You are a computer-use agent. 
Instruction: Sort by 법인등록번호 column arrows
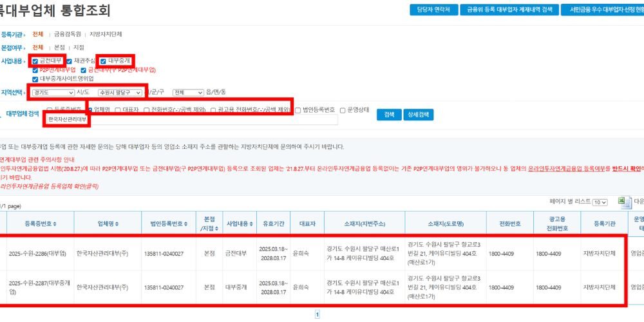(x=187, y=223)
